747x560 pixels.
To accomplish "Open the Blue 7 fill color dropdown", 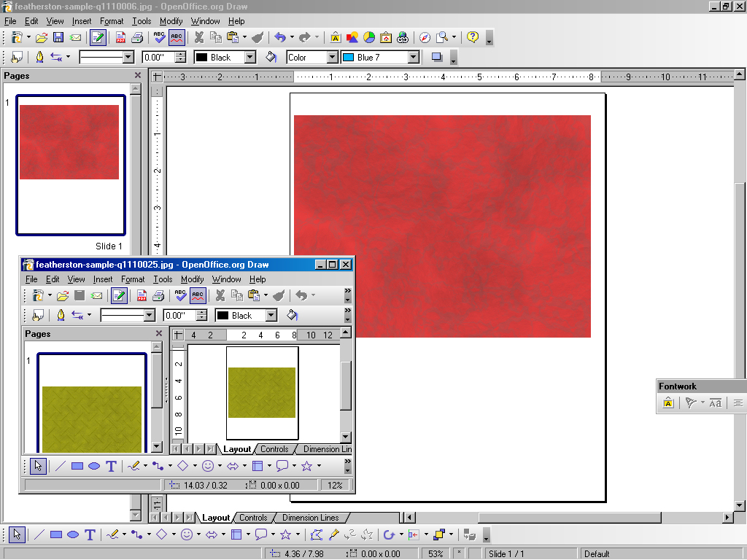I will 413,57.
